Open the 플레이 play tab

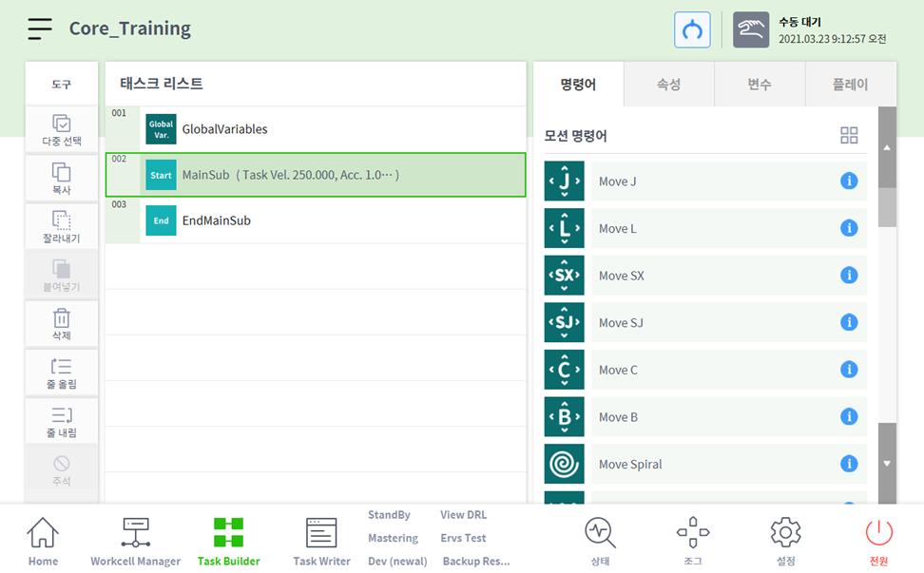click(850, 85)
